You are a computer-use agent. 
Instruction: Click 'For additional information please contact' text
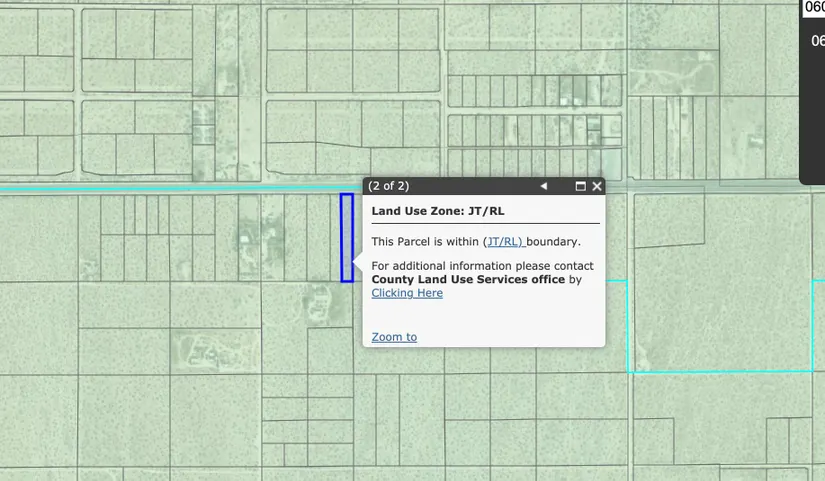click(x=482, y=266)
